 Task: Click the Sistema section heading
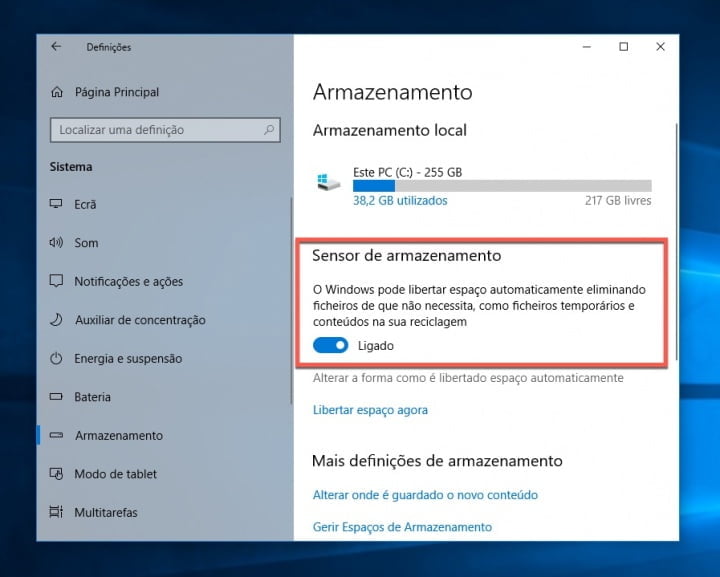71,167
